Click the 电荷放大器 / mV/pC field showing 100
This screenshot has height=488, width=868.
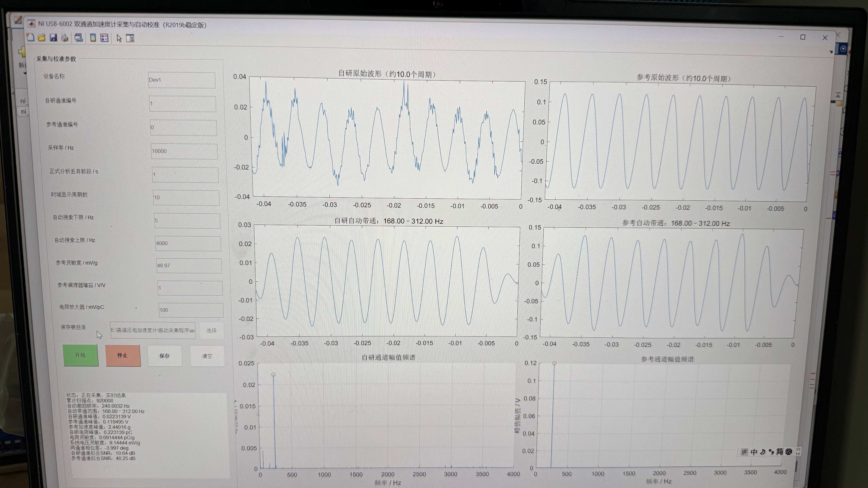191,310
